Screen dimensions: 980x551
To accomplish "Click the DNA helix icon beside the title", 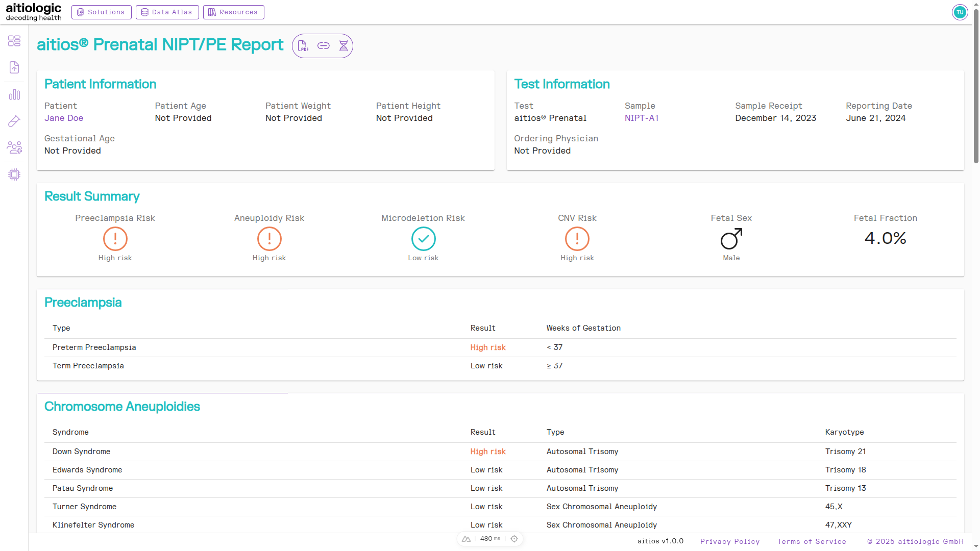I will tap(344, 46).
